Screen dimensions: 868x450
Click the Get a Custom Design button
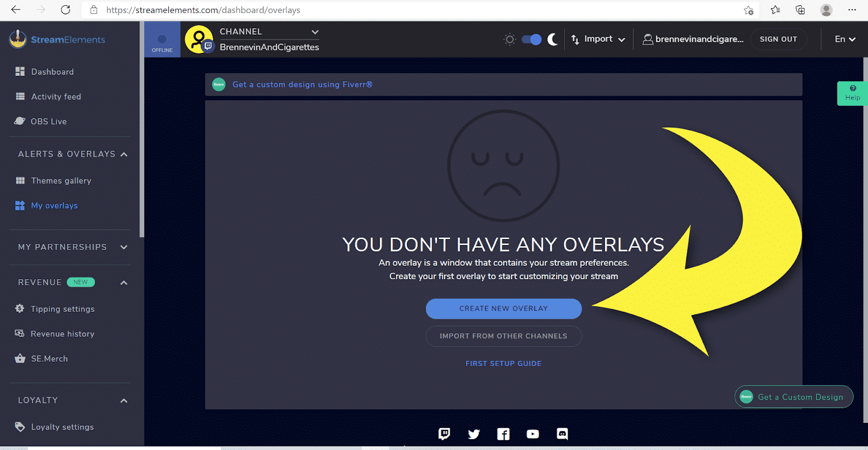pos(794,397)
